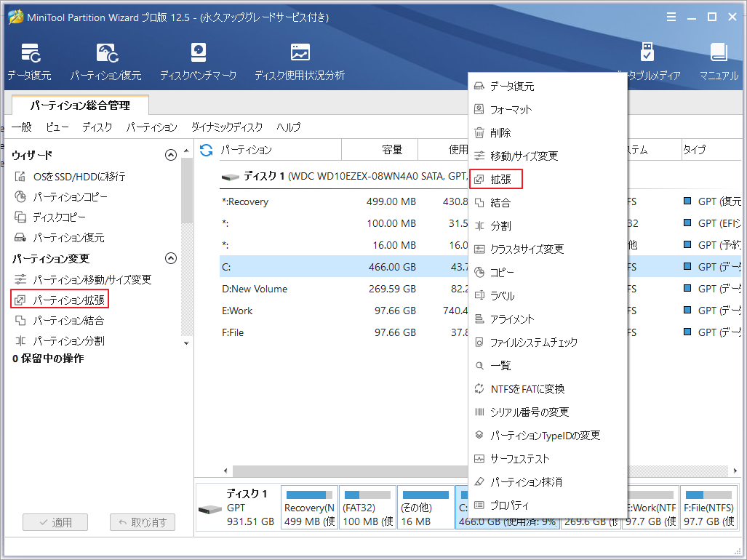Collapse the ウィザード section
Image resolution: width=747 pixels, height=560 pixels.
171,154
